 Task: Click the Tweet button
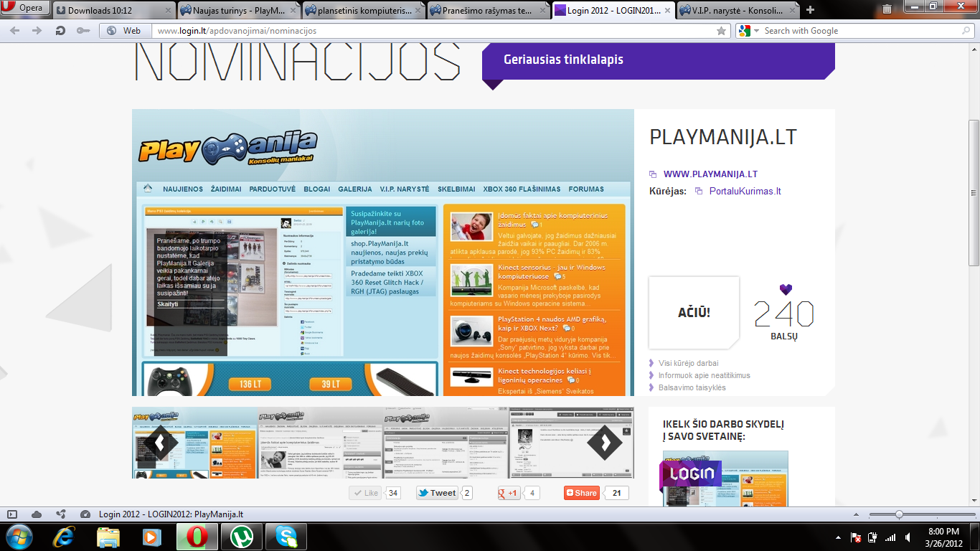point(438,493)
